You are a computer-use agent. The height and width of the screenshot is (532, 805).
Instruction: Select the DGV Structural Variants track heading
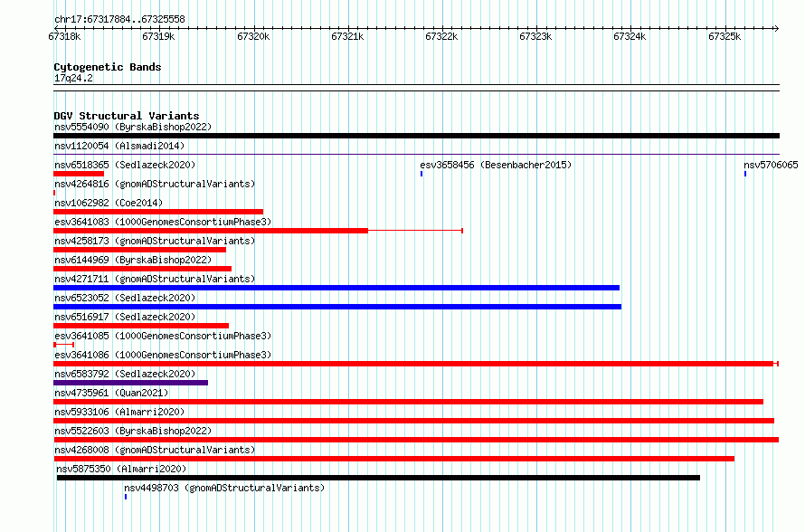(x=127, y=116)
